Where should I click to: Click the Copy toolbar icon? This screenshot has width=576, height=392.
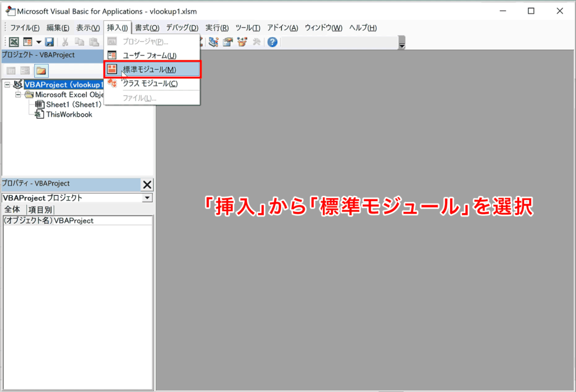click(79, 42)
